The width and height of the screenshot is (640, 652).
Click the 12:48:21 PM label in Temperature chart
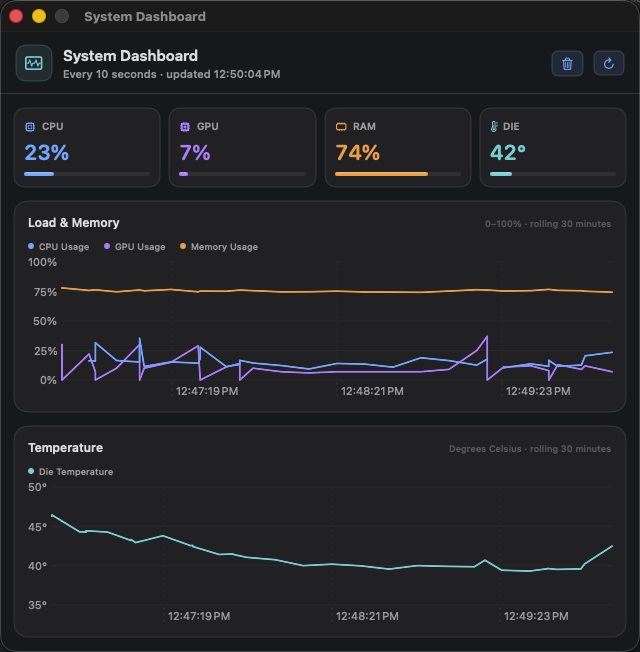(367, 616)
